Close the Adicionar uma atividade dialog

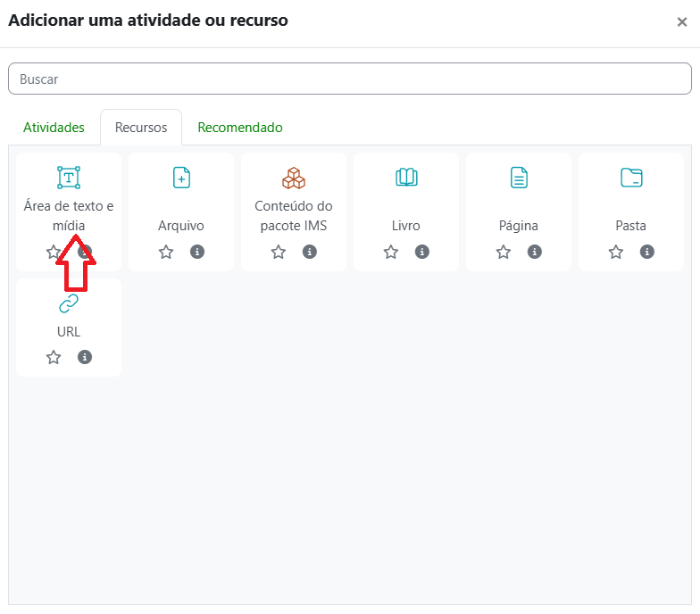pyautogui.click(x=682, y=22)
